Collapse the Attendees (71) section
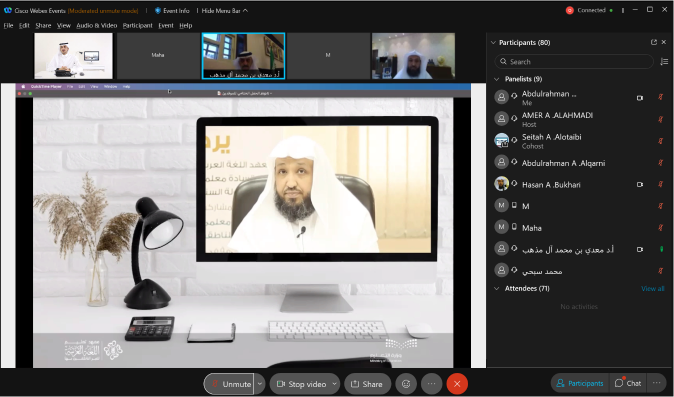Viewport: 674px width, 397px height. (496, 288)
